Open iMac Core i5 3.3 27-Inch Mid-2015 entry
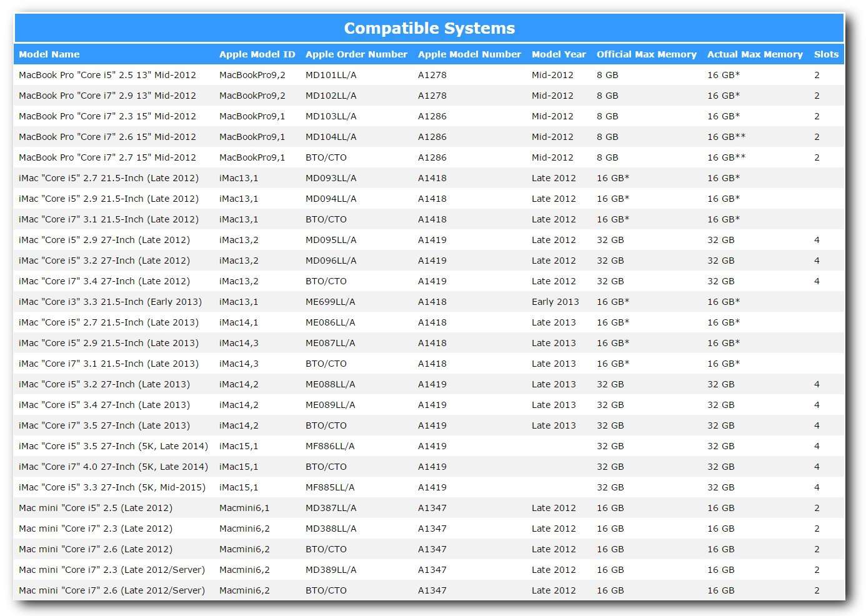The height and width of the screenshot is (616, 866). point(112,487)
